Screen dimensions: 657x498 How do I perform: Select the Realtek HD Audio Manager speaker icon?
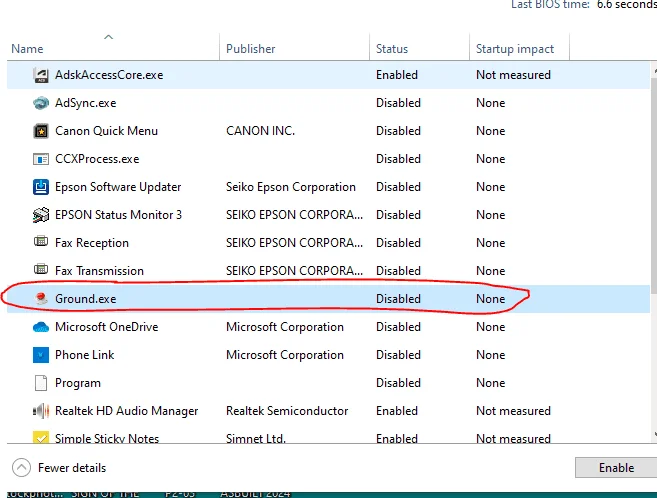click(x=41, y=411)
